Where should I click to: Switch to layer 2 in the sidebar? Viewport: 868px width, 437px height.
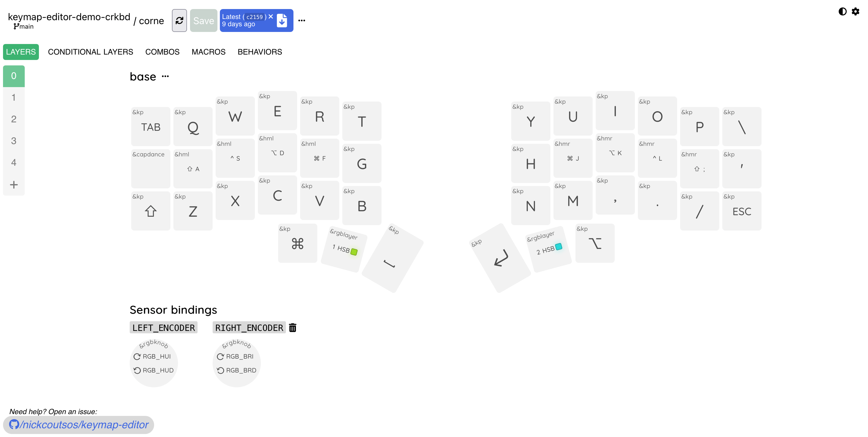click(x=14, y=119)
